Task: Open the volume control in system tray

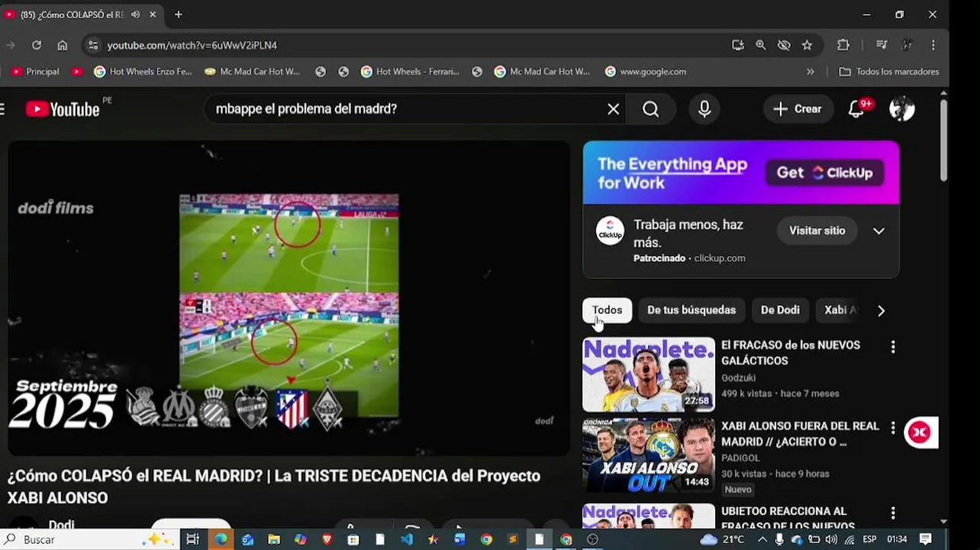Action: click(x=831, y=539)
